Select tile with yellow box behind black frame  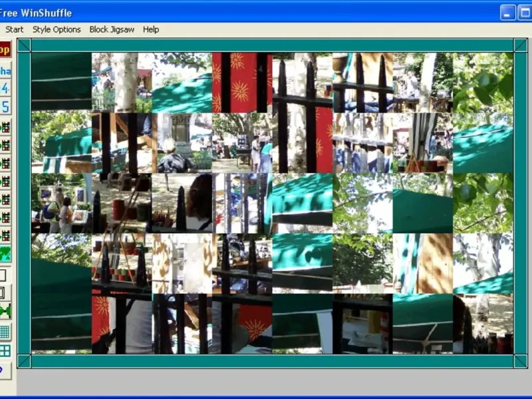[362, 324]
